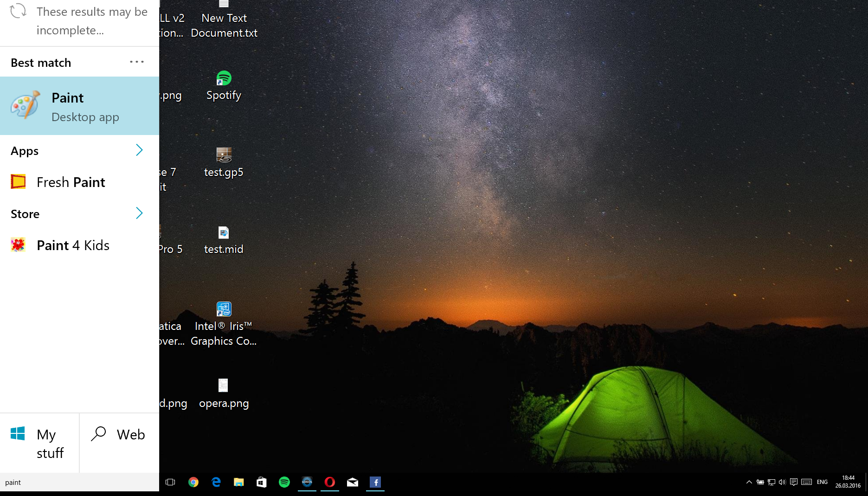Open File Explorer from taskbar
This screenshot has width=868, height=496.
(238, 482)
